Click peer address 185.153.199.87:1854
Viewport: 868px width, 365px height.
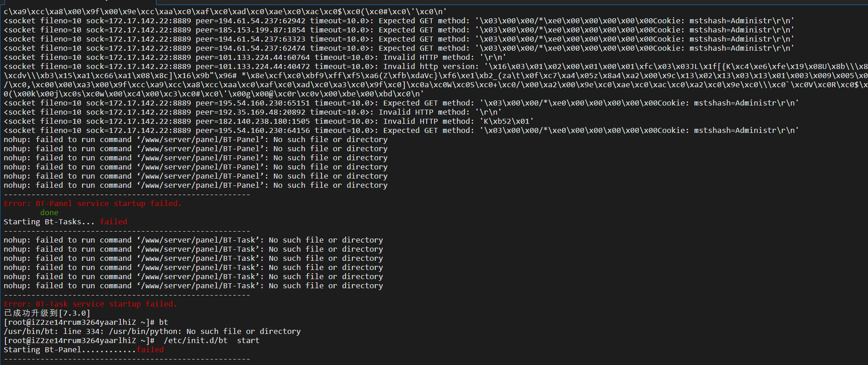pyautogui.click(x=251, y=30)
